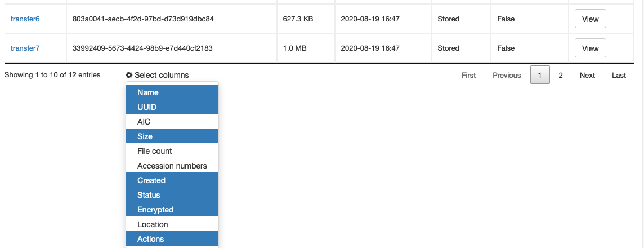The width and height of the screenshot is (644, 248).
Task: Go to the Next page
Action: click(587, 75)
